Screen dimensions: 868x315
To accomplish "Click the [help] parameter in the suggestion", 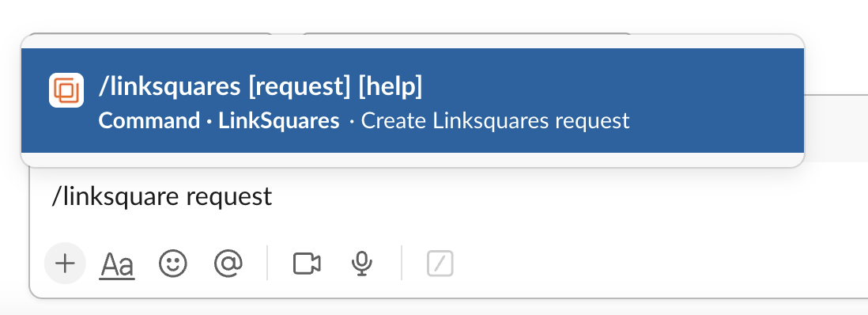I will pos(391,86).
